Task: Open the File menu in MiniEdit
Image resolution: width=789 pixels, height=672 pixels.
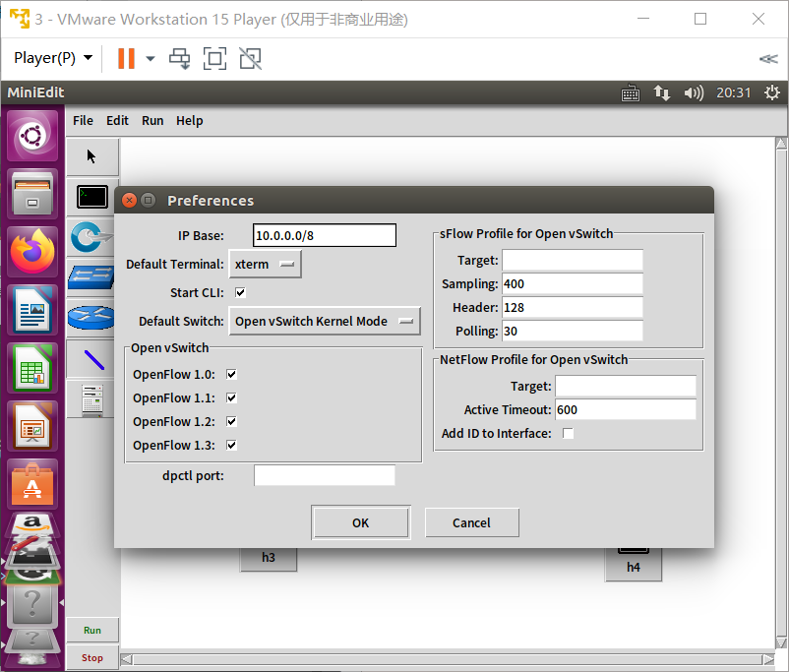Action: pos(83,121)
